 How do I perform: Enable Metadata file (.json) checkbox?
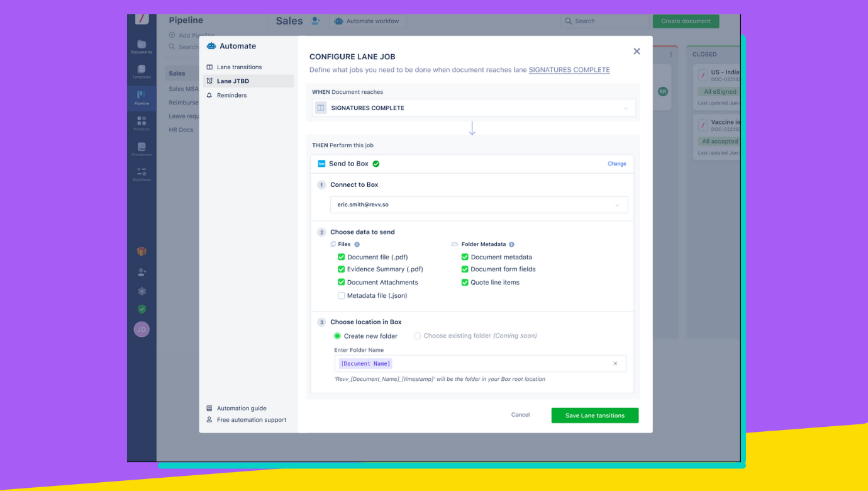pyautogui.click(x=342, y=295)
